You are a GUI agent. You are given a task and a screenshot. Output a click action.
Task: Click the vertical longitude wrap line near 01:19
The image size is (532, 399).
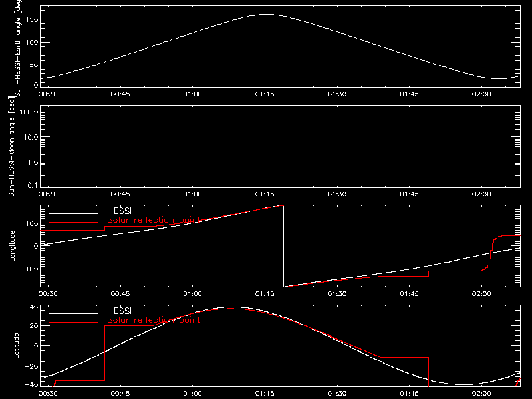click(284, 246)
